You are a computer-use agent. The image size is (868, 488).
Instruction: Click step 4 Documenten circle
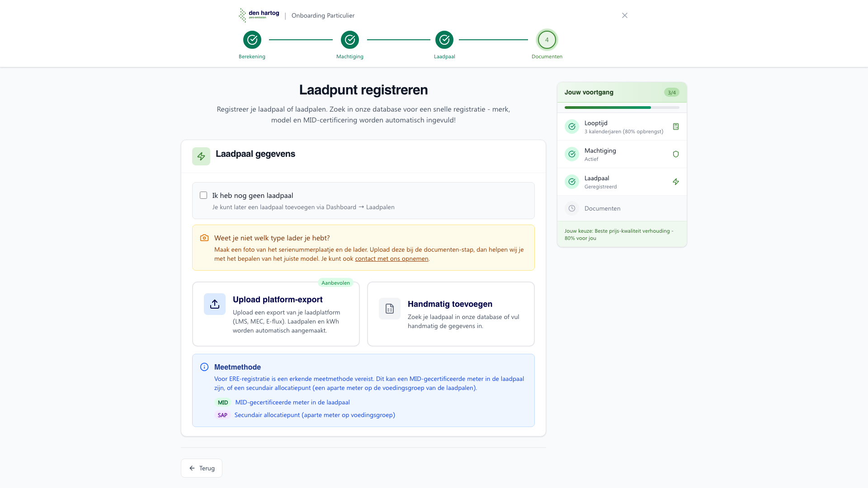[x=547, y=40]
